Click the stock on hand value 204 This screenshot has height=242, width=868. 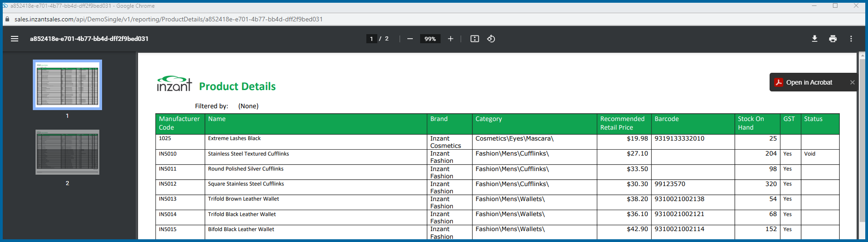coord(771,153)
